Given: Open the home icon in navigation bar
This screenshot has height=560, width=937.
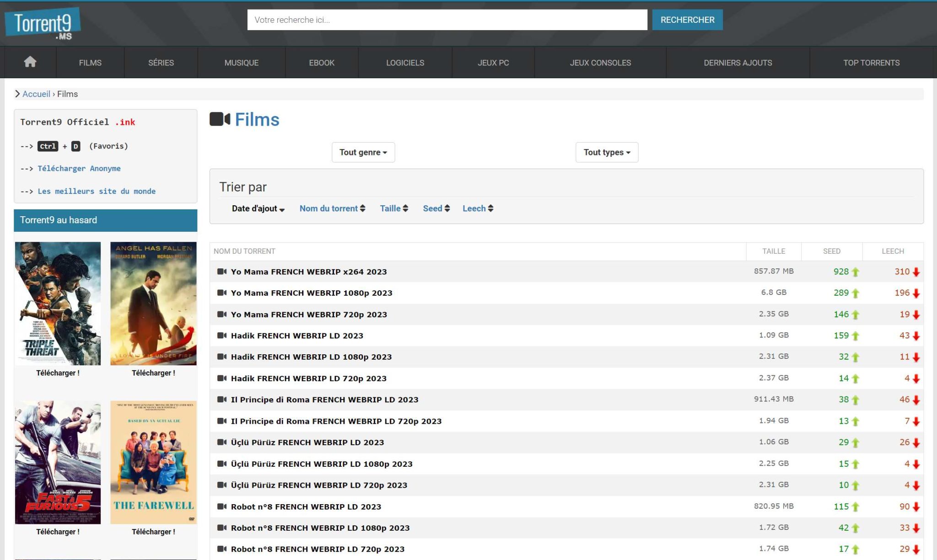Looking at the screenshot, I should point(30,62).
